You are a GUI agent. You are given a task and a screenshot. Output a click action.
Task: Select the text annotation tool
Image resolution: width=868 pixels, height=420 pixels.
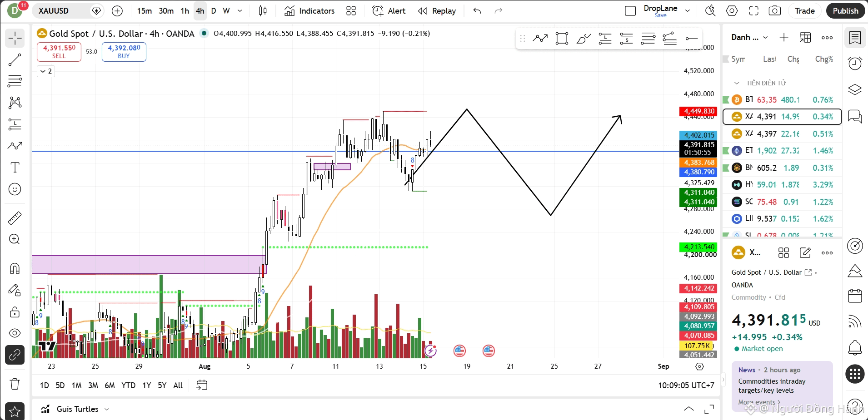[15, 168]
